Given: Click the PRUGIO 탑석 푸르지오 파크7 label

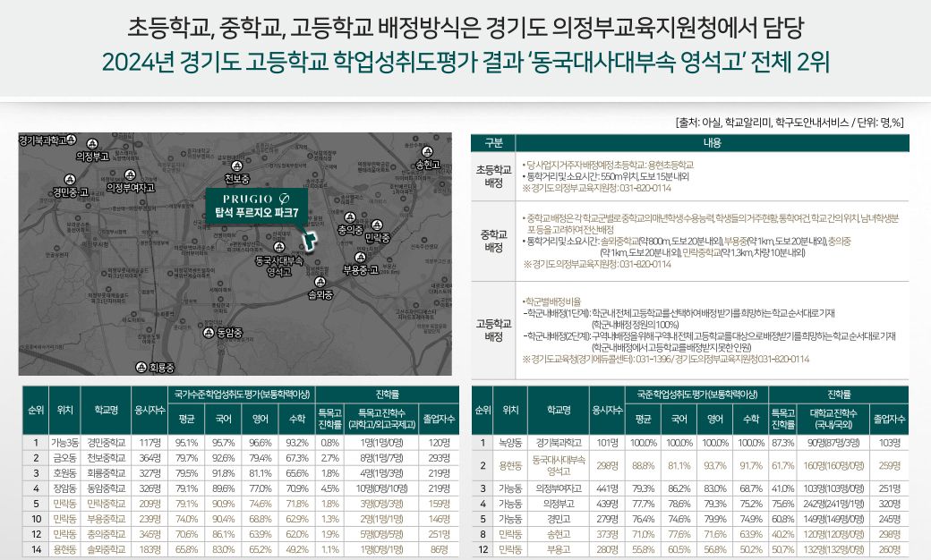Looking at the screenshot, I should click(x=256, y=205).
